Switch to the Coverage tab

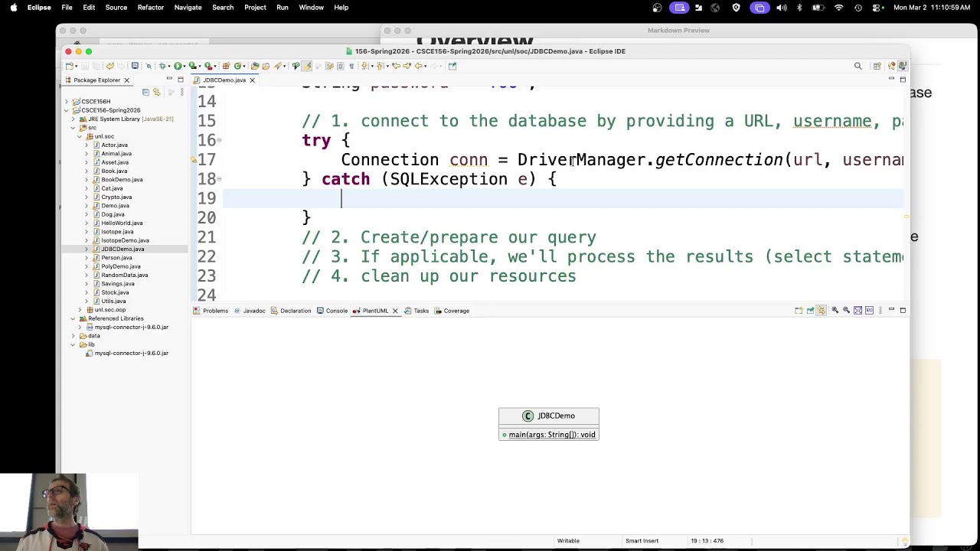pyautogui.click(x=452, y=311)
